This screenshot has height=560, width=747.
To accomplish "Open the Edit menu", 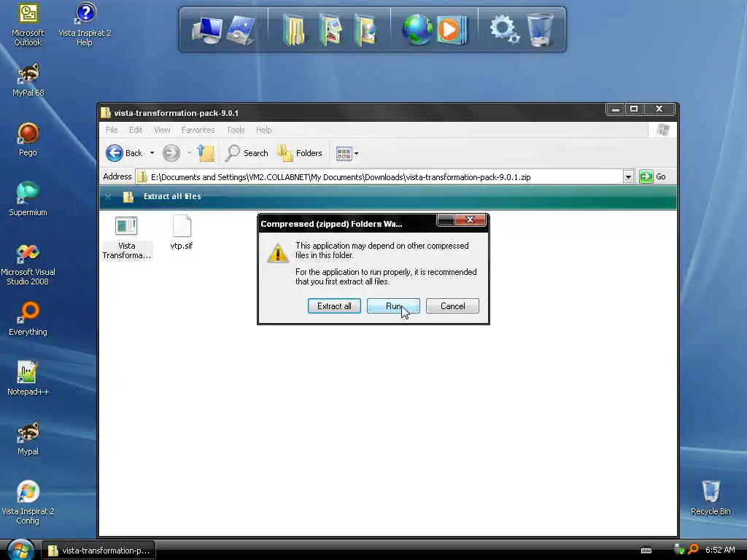I will point(135,130).
